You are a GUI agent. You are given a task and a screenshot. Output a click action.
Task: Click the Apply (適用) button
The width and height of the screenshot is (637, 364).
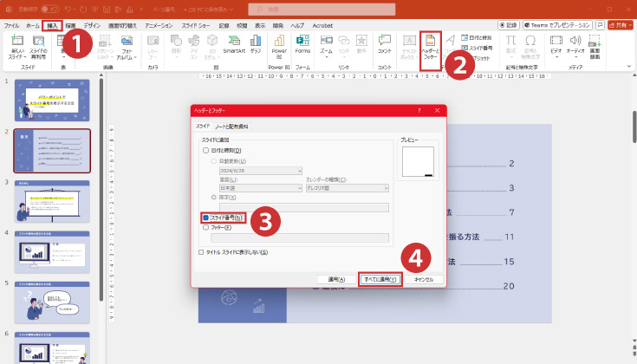[336, 279]
